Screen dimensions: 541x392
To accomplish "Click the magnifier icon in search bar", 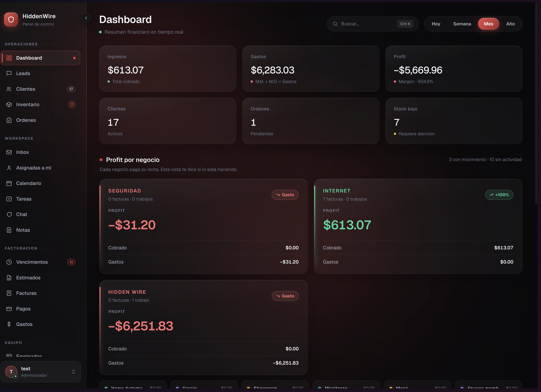I will point(335,24).
